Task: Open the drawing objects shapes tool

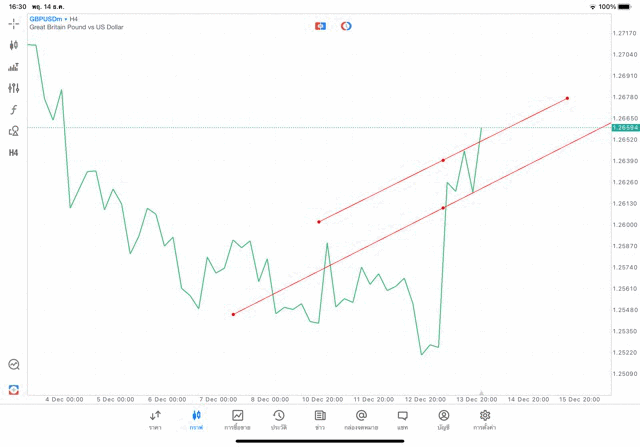Action: tap(14, 131)
